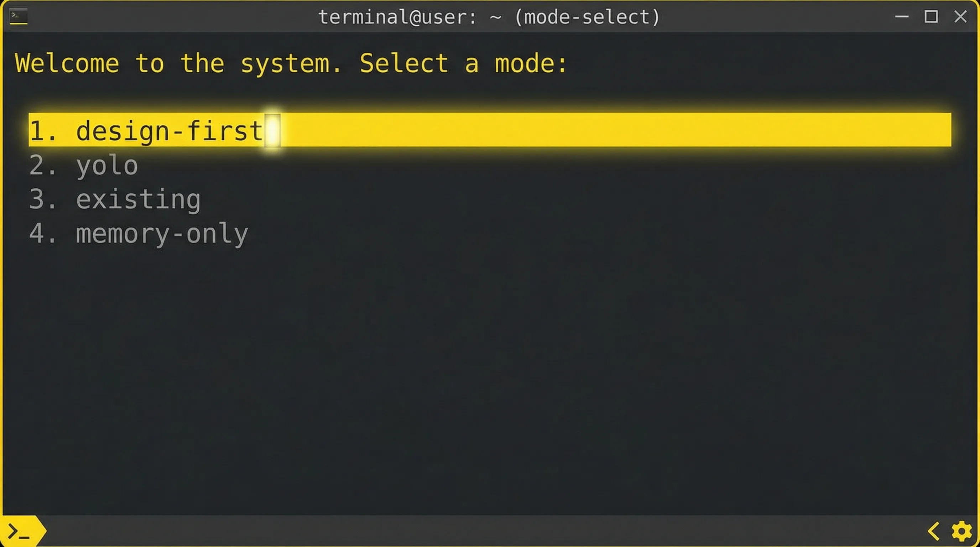Click the minimize icon in the title bar
Screen dimensions: 980x547
click(x=902, y=17)
